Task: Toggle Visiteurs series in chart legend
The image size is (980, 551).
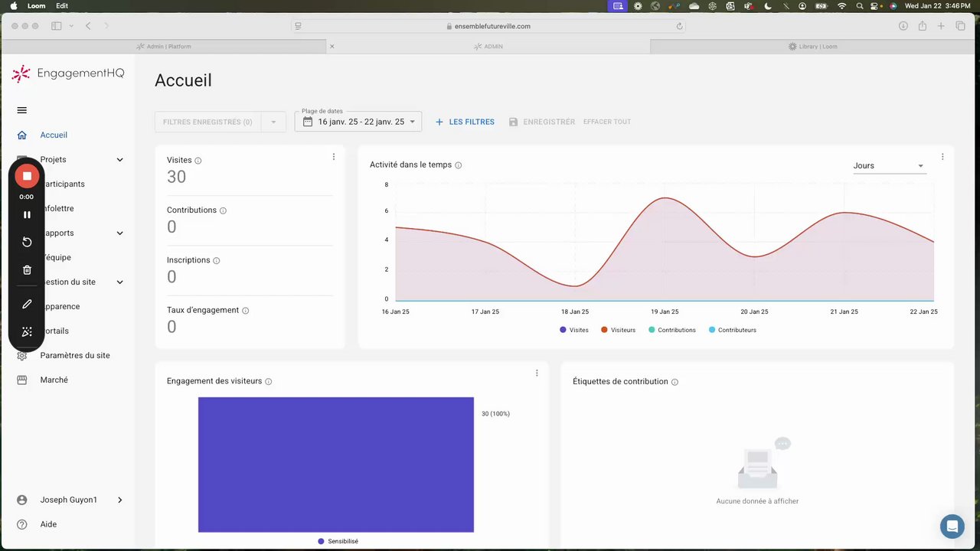Action: tap(618, 330)
